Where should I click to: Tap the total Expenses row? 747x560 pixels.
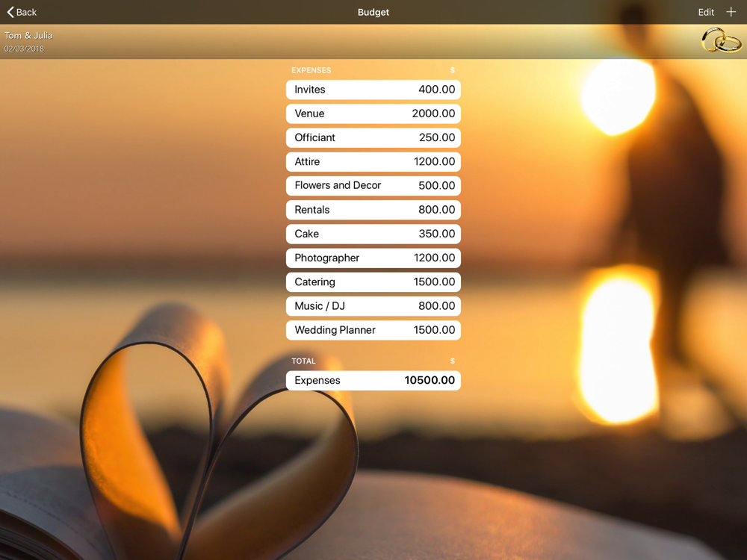373,381
